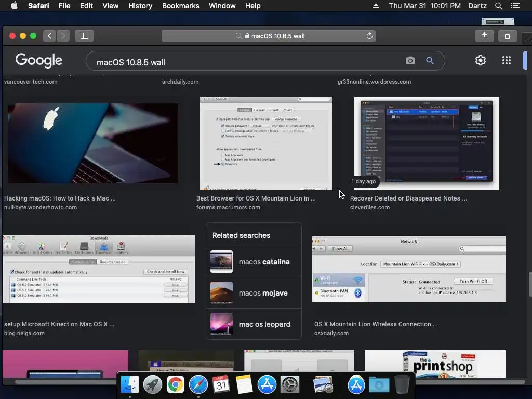Open Notification Center in the menu bar

click(515, 6)
